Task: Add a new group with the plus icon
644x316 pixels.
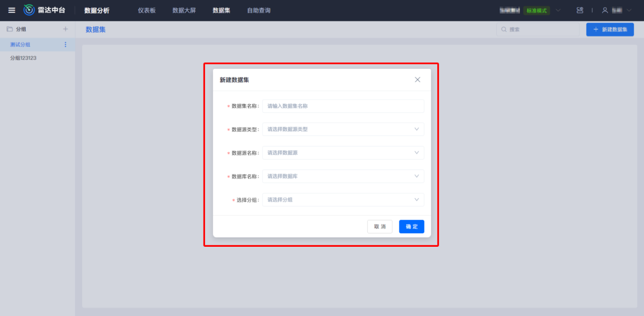Action: pos(65,29)
